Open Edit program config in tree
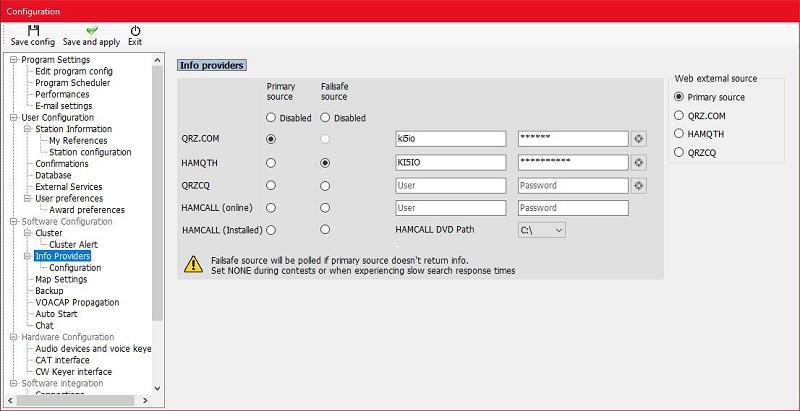 click(x=74, y=71)
